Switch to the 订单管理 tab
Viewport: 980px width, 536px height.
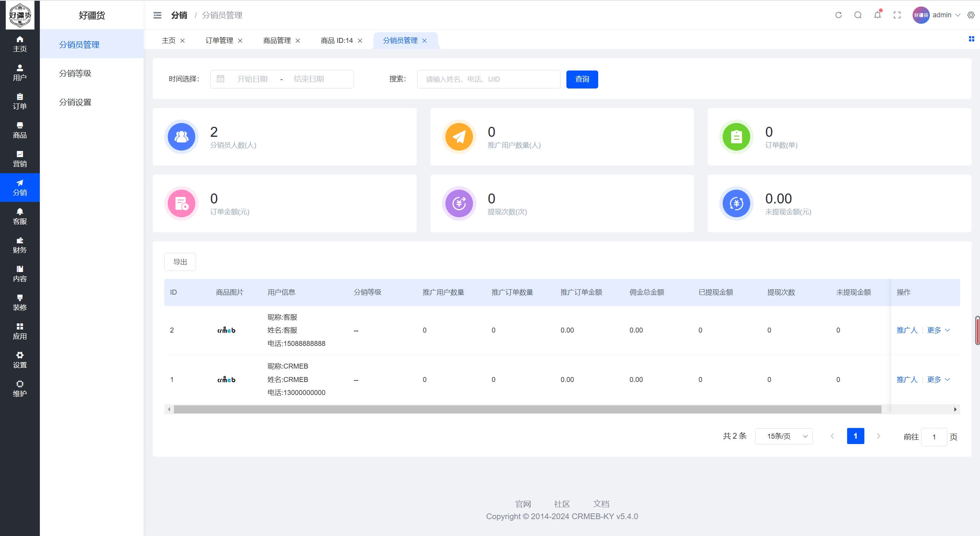(219, 41)
